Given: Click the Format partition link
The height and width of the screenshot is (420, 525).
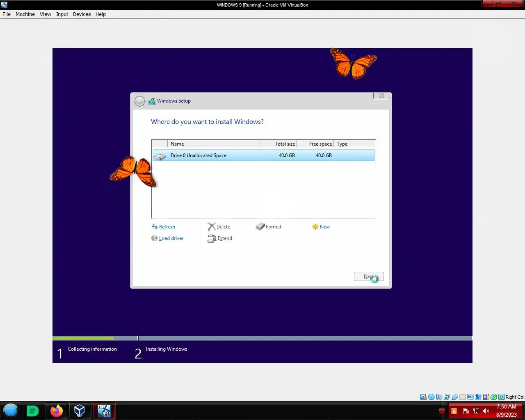Looking at the screenshot, I should point(269,227).
